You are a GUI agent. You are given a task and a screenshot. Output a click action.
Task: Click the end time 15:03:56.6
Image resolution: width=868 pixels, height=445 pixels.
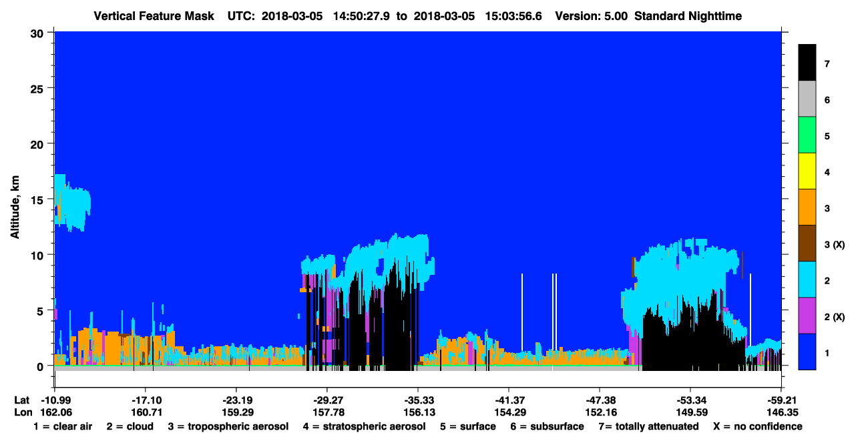coord(513,16)
